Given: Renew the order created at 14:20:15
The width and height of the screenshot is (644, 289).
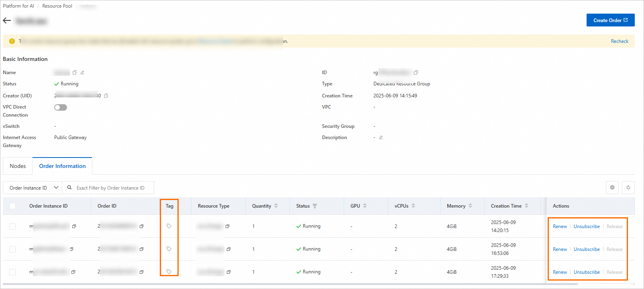Looking at the screenshot, I should click(560, 226).
